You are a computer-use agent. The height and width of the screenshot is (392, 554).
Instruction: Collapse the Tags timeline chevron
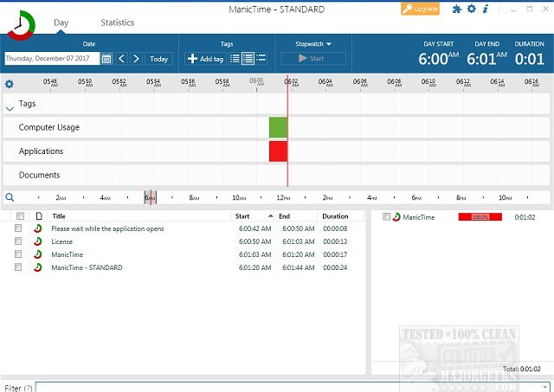pos(10,109)
